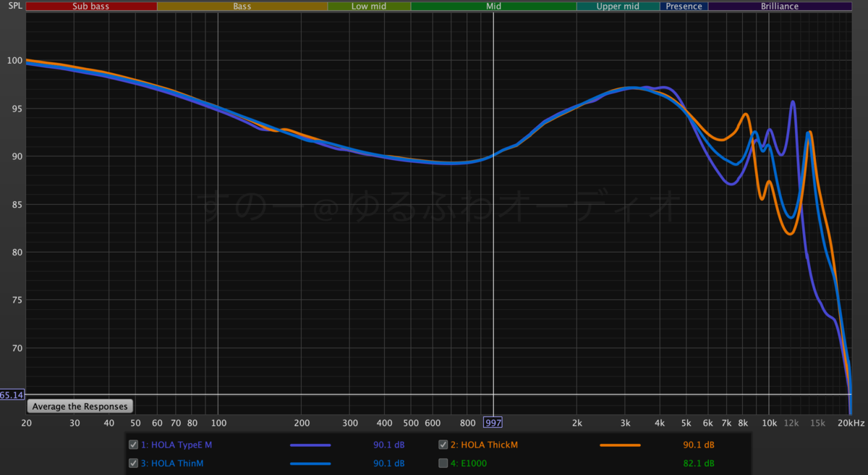Select the Bass band label

point(242,6)
